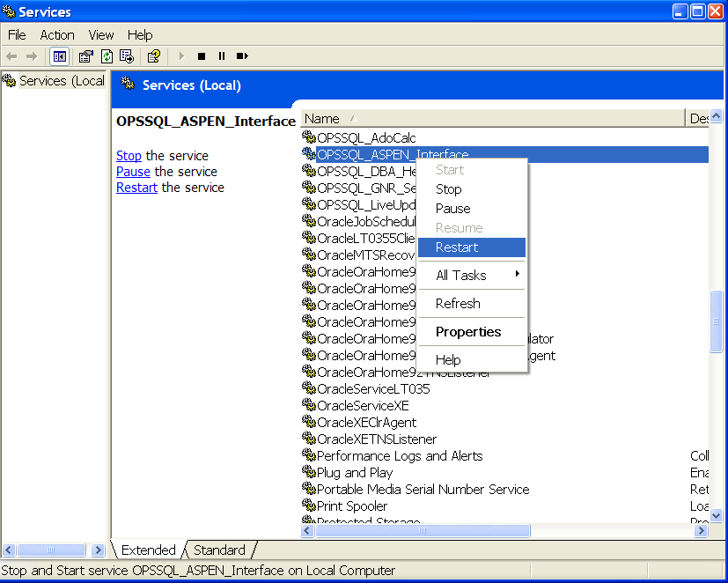This screenshot has width=728, height=583.
Task: Click the services list scroll down arrow
Action: [716, 515]
